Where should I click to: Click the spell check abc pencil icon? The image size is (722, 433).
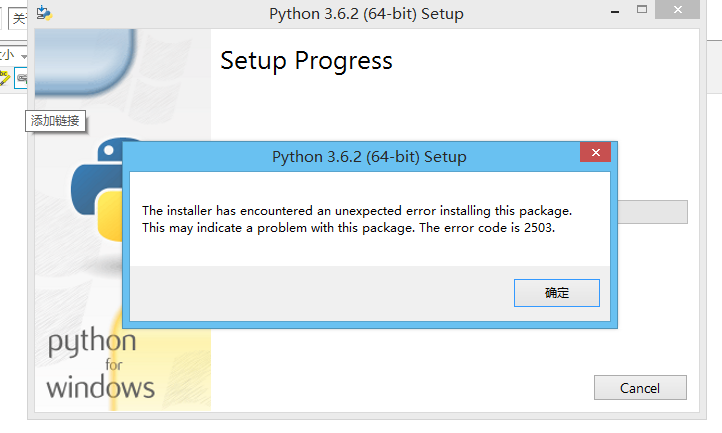point(4,77)
